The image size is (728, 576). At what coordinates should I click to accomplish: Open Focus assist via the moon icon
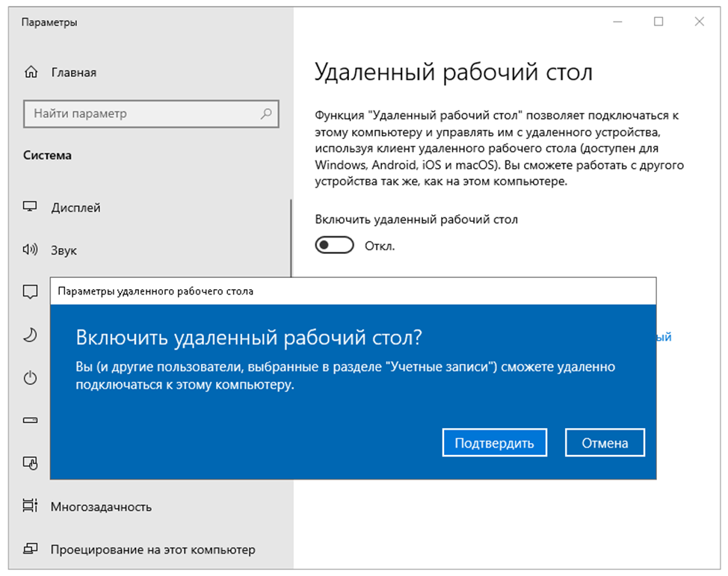[x=31, y=335]
